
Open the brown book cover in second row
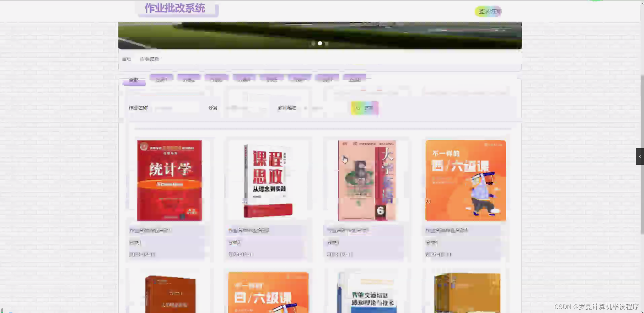[170, 294]
